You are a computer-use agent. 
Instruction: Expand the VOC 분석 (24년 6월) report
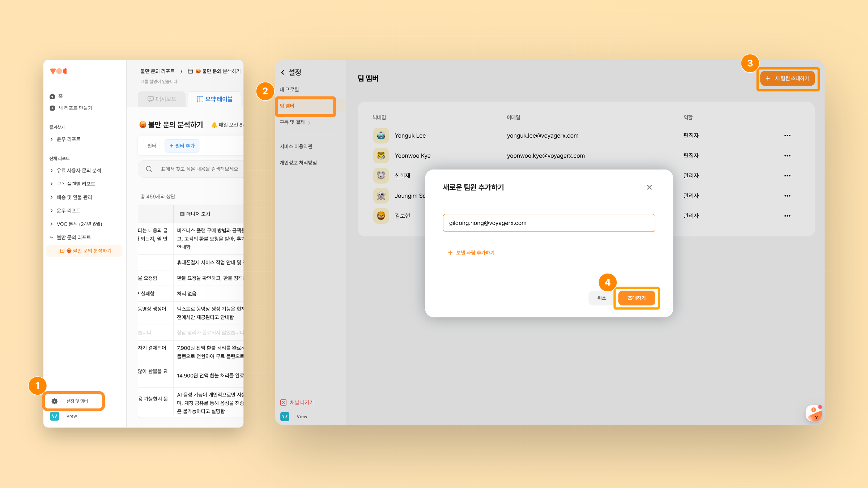(x=51, y=224)
